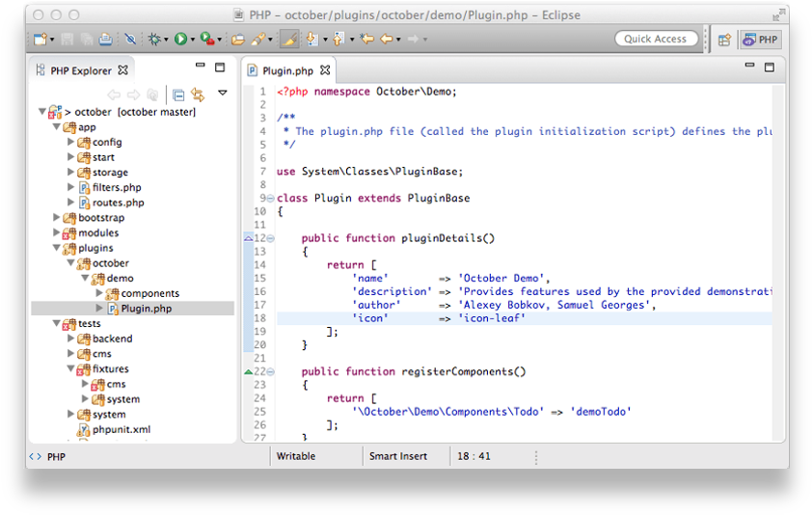812x515 pixels.
Task: Toggle Link with Editor in PHP Explorer
Action: point(198,95)
